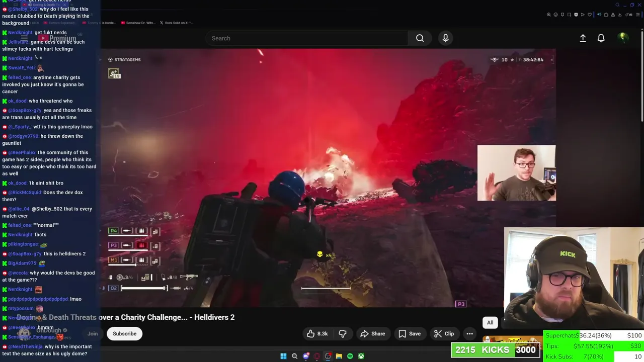This screenshot has width=644, height=362.
Task: Click chat username pilkingtongue
Action: coord(23,244)
